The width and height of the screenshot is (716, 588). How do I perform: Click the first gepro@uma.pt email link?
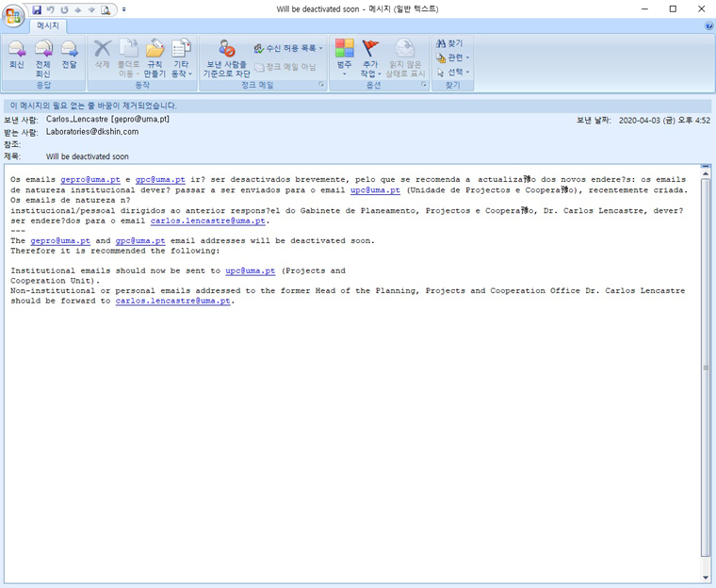tap(90, 179)
